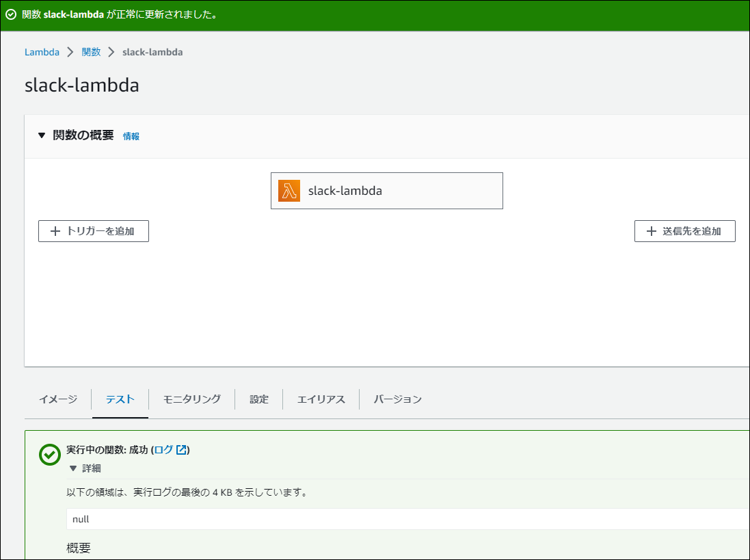Go to the エイリアス tab
The image size is (750, 560).
[321, 399]
